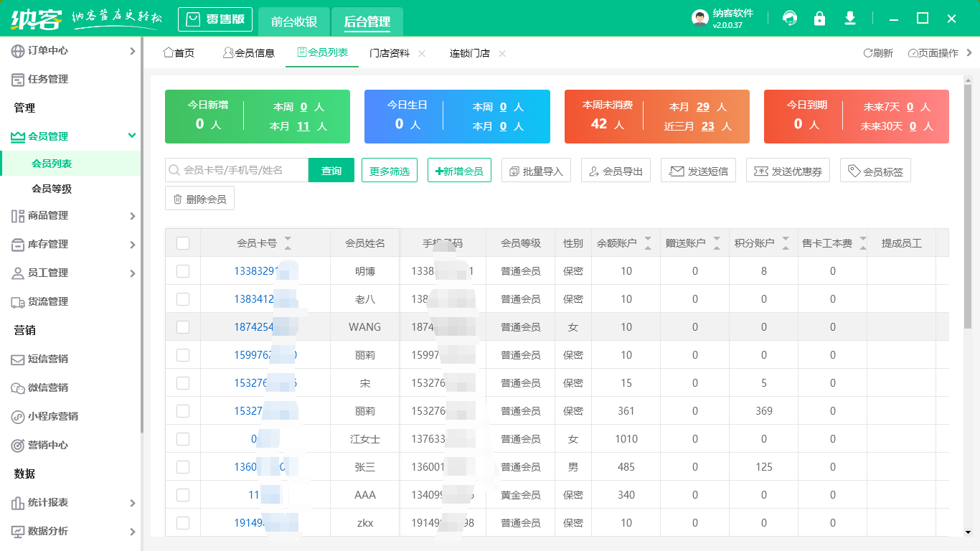Open the customer service headset icon
Image resolution: width=980 pixels, height=551 pixels.
pyautogui.click(x=790, y=18)
